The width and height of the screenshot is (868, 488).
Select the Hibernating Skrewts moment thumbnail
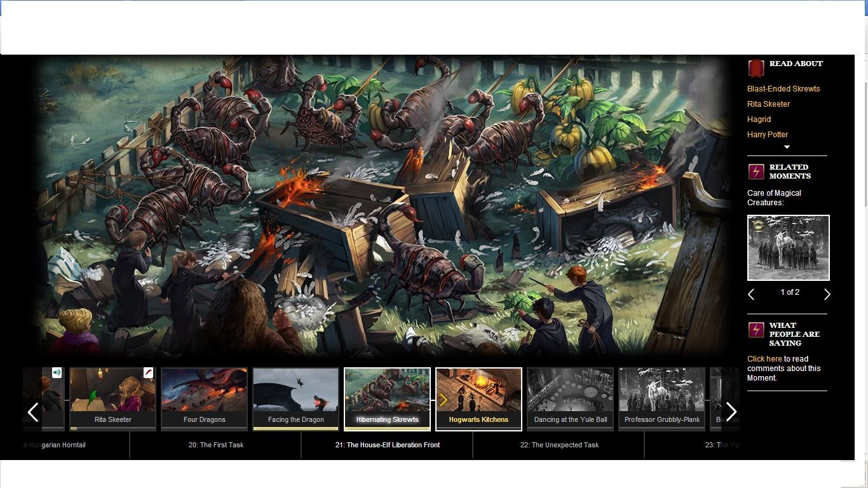(388, 399)
